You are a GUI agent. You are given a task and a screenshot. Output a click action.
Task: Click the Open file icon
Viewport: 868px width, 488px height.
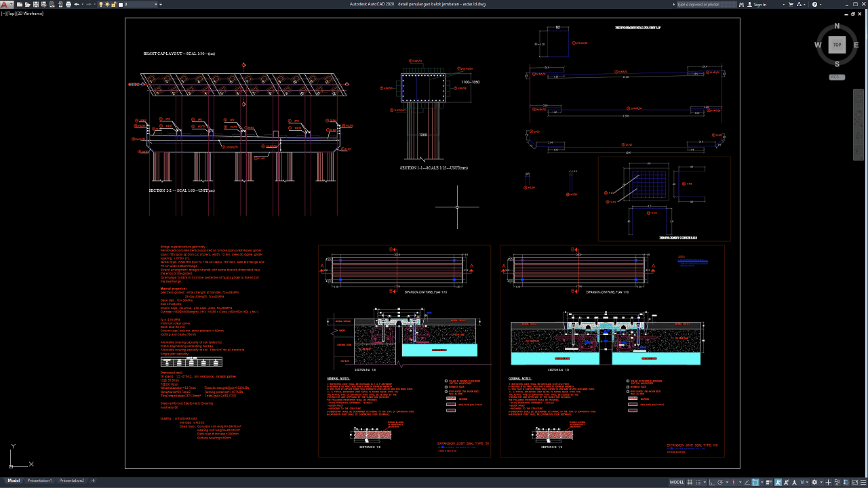(x=27, y=4)
